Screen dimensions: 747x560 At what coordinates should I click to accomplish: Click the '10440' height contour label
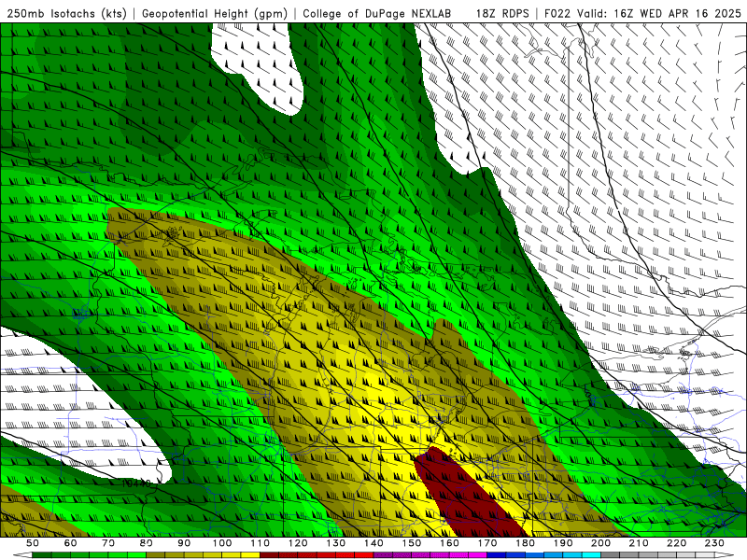pos(136,483)
